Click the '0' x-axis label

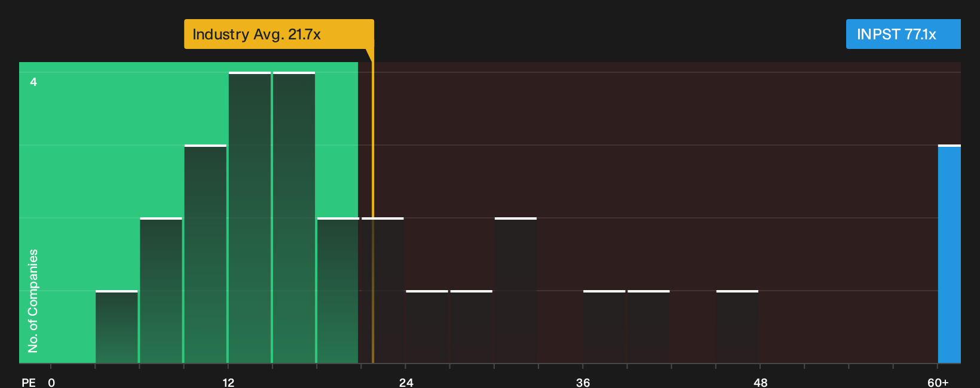click(51, 382)
